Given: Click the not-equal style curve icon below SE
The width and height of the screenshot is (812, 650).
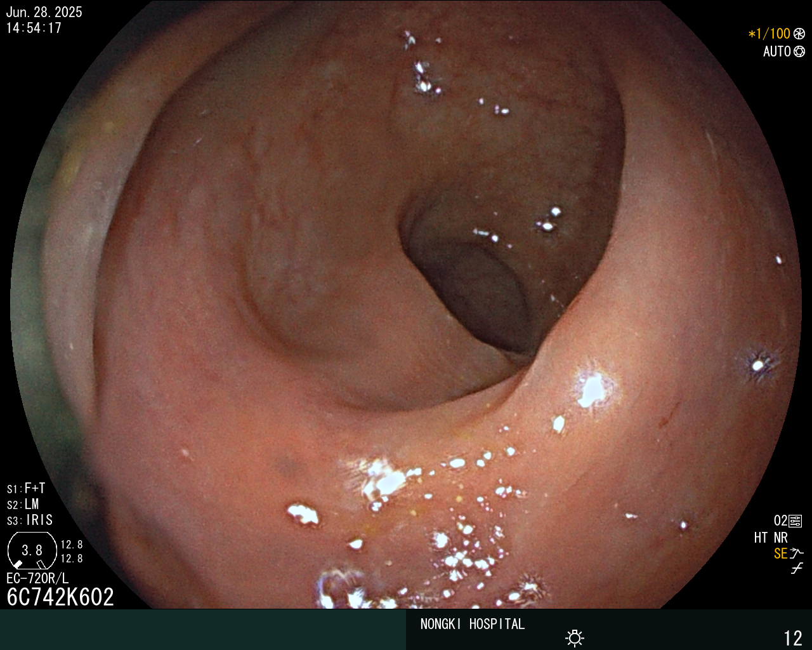Looking at the screenshot, I should [797, 569].
